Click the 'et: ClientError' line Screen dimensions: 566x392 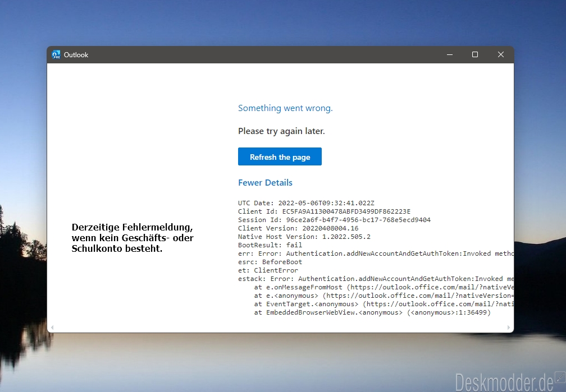[x=268, y=270]
